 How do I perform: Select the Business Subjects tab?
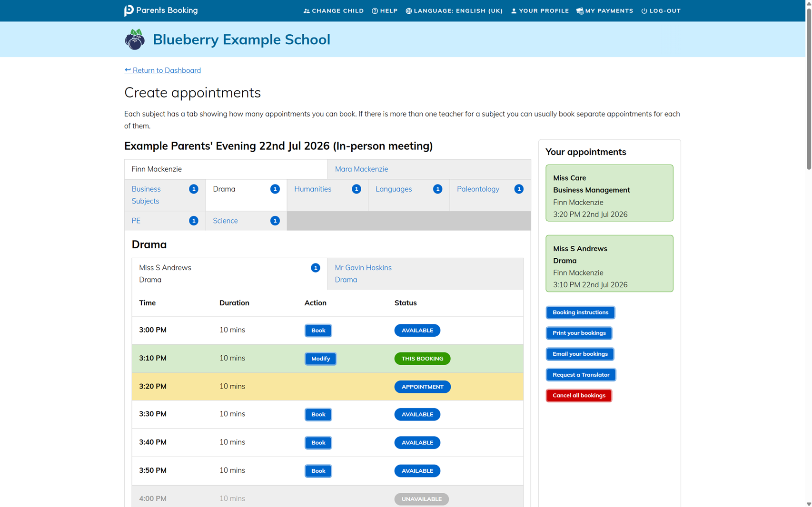click(165, 195)
